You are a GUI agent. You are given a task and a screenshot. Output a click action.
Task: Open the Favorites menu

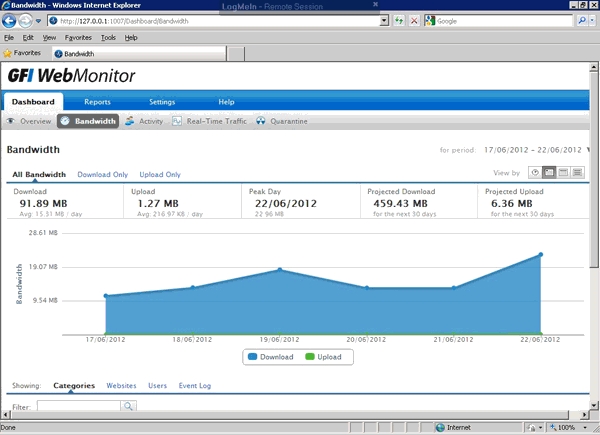click(78, 37)
